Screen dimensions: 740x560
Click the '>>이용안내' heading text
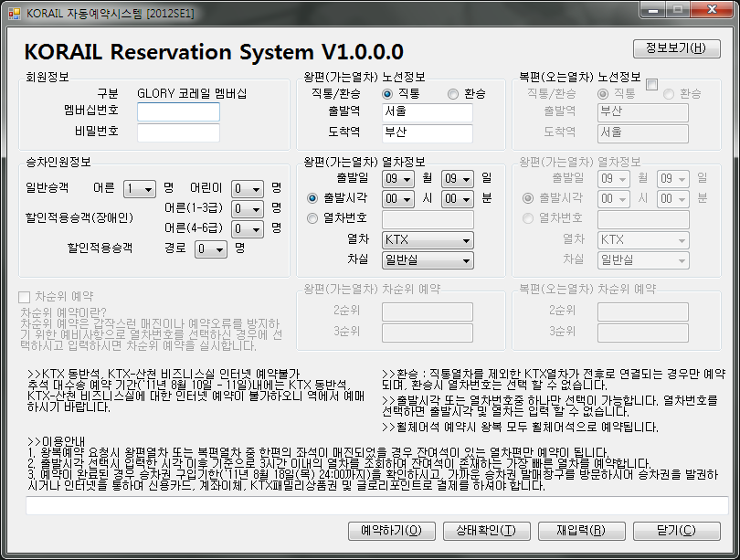[56, 441]
